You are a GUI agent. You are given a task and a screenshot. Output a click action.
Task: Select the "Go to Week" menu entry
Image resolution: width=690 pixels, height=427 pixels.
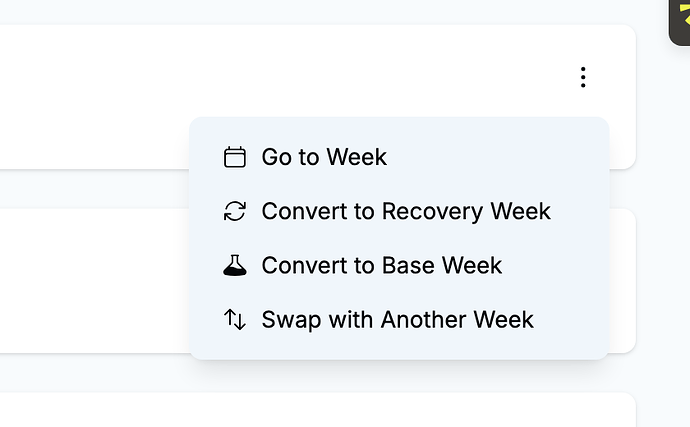coord(324,157)
